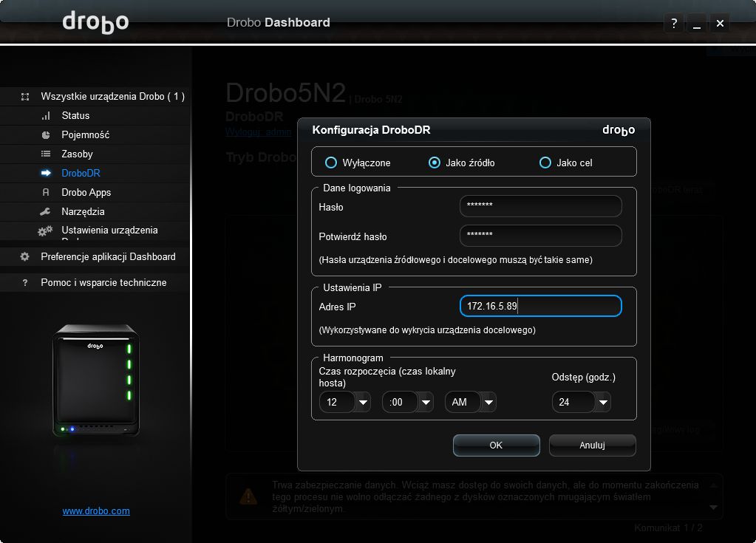Choose the Jako cel radio option

coord(545,163)
